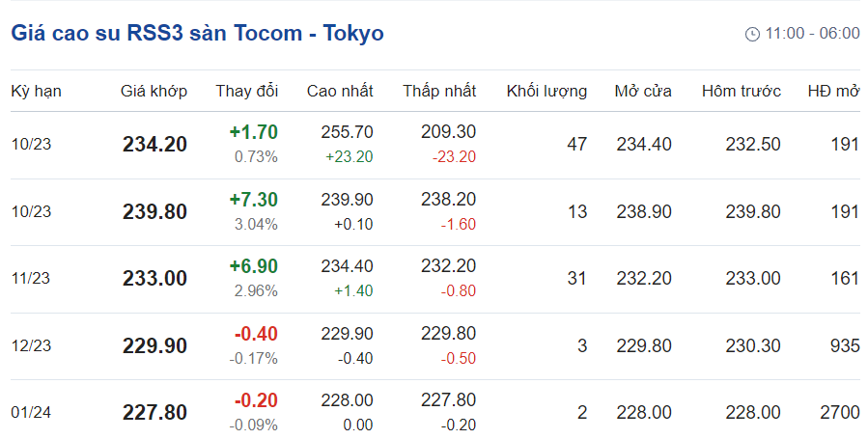The image size is (868, 439).
Task: Click the Thấp nhất column header
Action: click(439, 92)
